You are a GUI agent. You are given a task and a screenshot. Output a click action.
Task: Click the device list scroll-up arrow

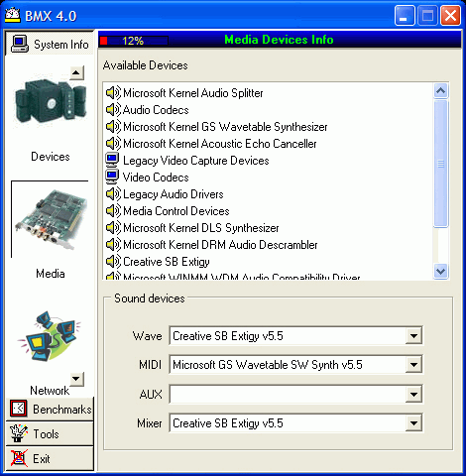441,91
